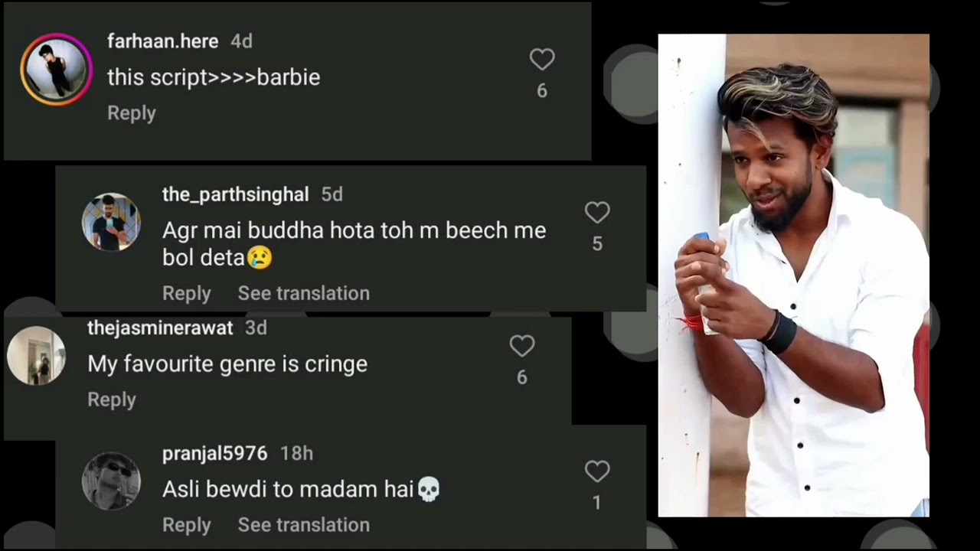The image size is (980, 551).
Task: Like pranjal5976's comment with the heart
Action: [597, 471]
